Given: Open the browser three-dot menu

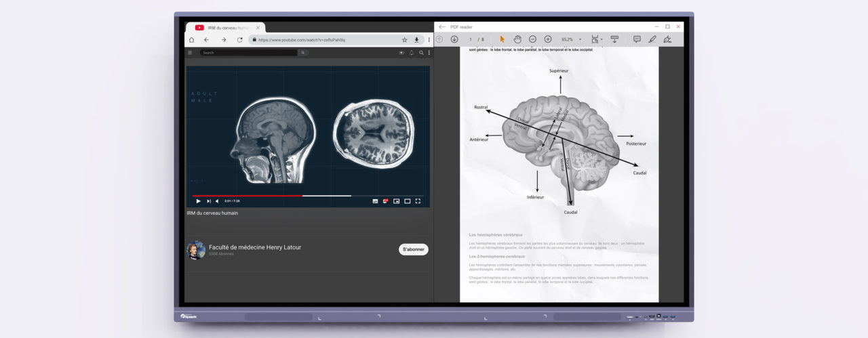Looking at the screenshot, I should tap(429, 40).
